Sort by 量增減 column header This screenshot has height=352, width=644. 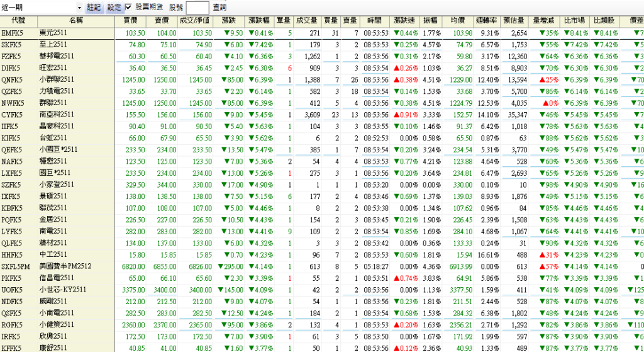pyautogui.click(x=544, y=21)
